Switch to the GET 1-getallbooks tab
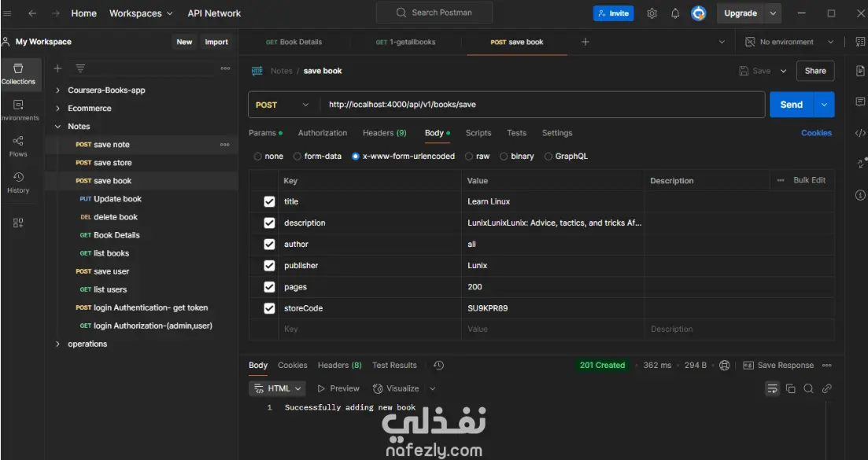This screenshot has height=460, width=868. click(x=406, y=42)
